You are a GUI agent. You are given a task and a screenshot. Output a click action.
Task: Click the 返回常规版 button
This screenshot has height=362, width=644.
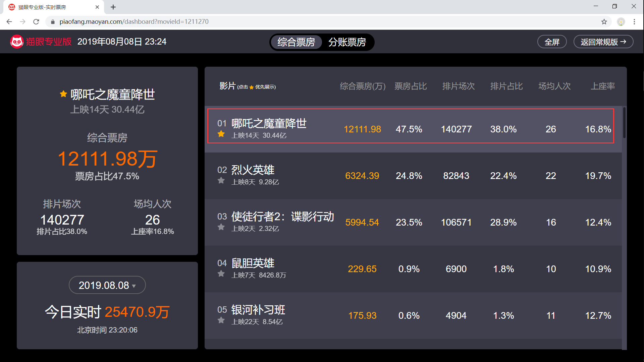tap(603, 42)
